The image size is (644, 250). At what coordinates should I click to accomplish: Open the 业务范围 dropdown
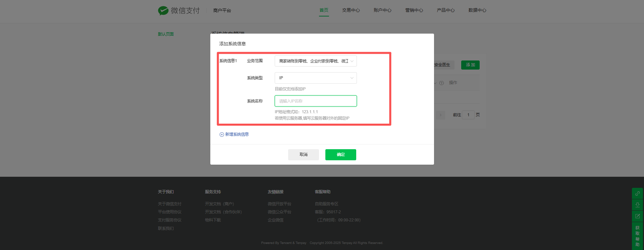point(315,61)
